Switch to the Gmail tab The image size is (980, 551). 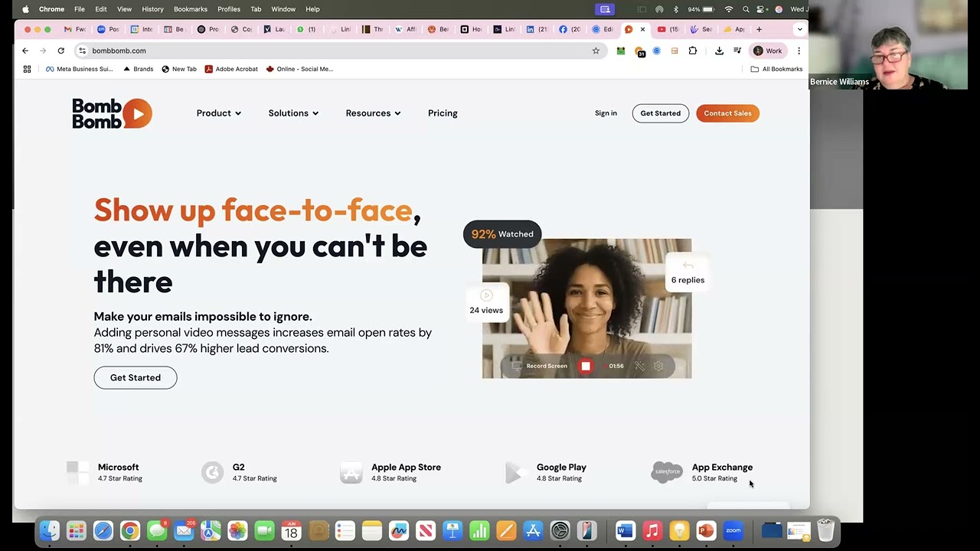(74, 29)
